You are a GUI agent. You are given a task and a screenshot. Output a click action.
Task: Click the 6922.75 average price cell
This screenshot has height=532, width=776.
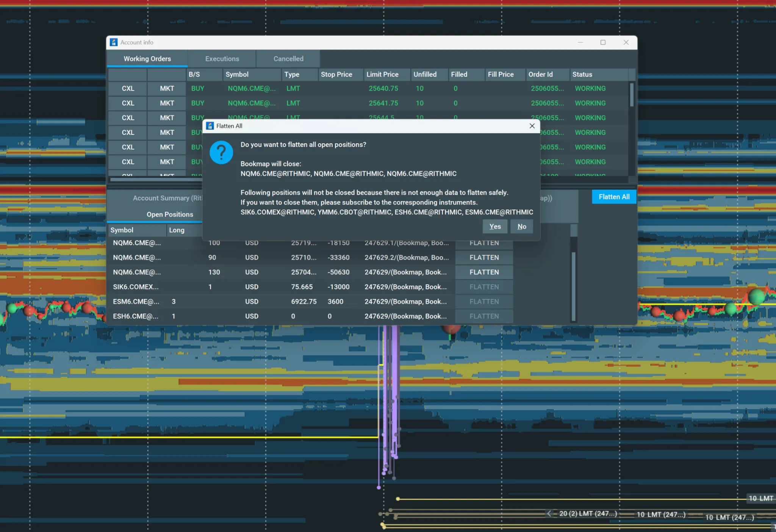pyautogui.click(x=304, y=302)
